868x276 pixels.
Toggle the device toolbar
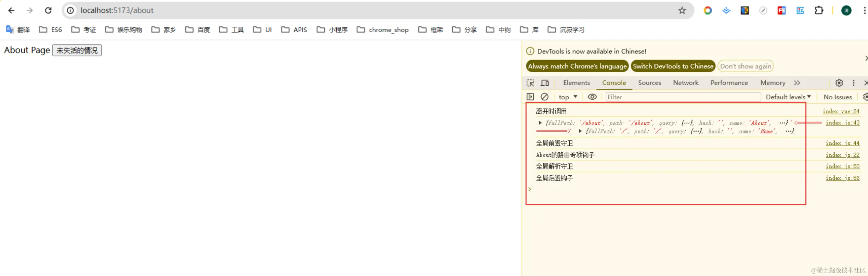pyautogui.click(x=545, y=83)
